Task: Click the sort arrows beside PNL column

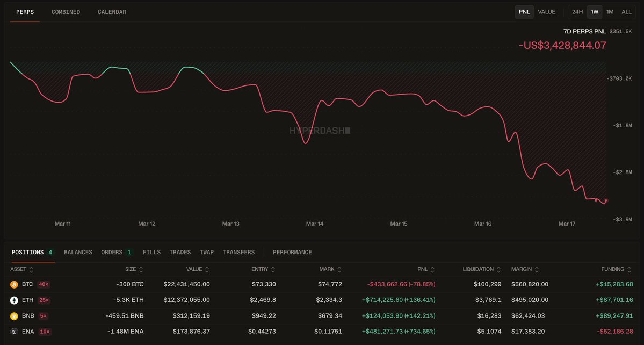Action: click(x=432, y=269)
